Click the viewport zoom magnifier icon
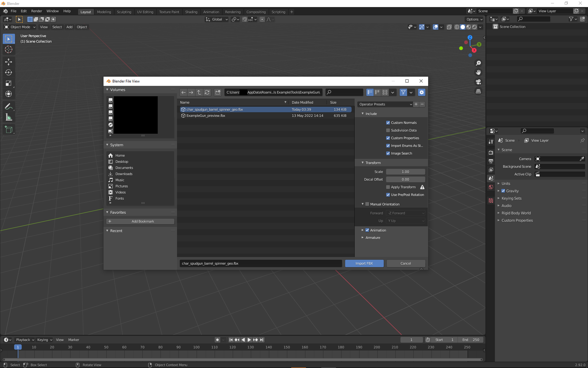This screenshot has height=368, width=588. pos(478,63)
